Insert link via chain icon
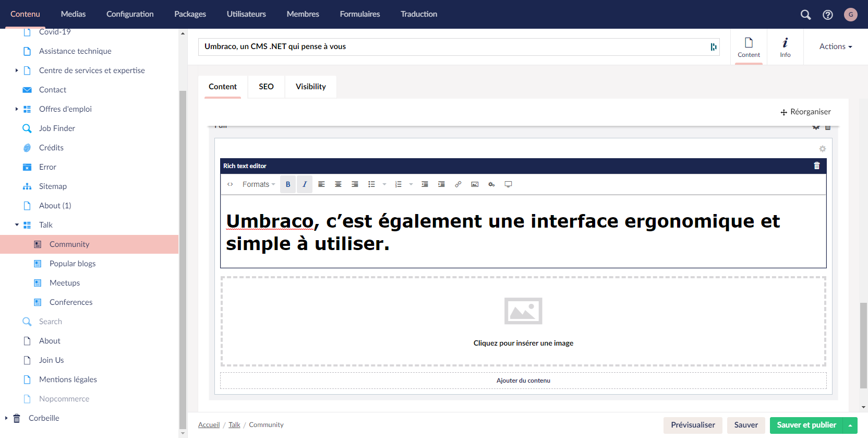 (x=458, y=184)
